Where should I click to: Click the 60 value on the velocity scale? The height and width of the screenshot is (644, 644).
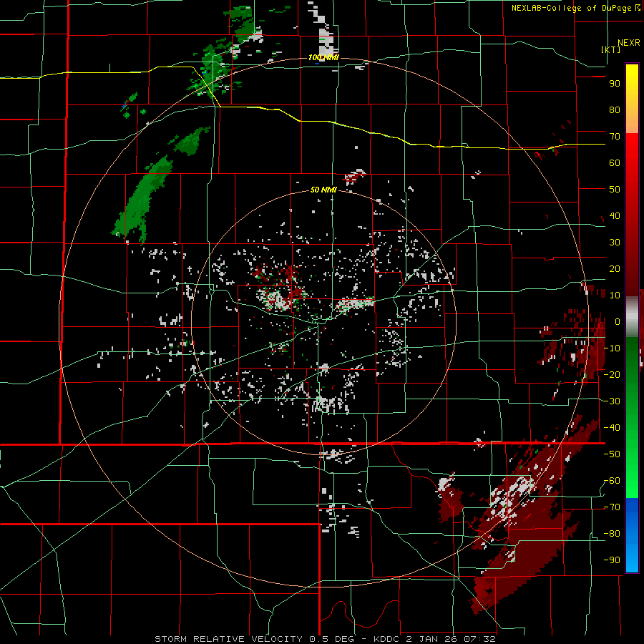(615, 163)
